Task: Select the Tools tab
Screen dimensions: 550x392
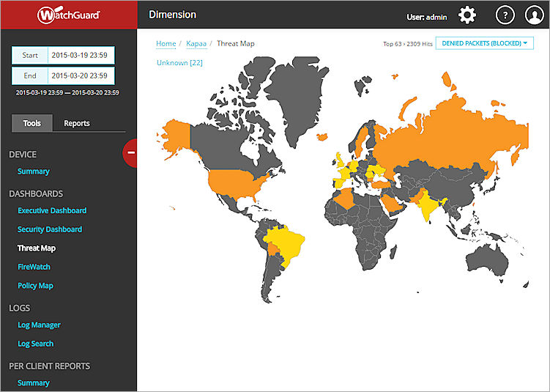Action: 32,123
